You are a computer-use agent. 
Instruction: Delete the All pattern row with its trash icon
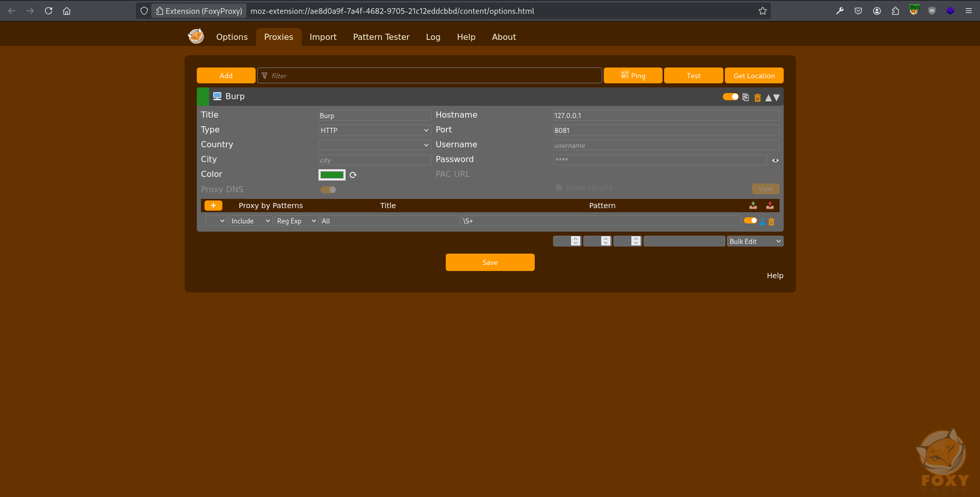click(x=771, y=221)
